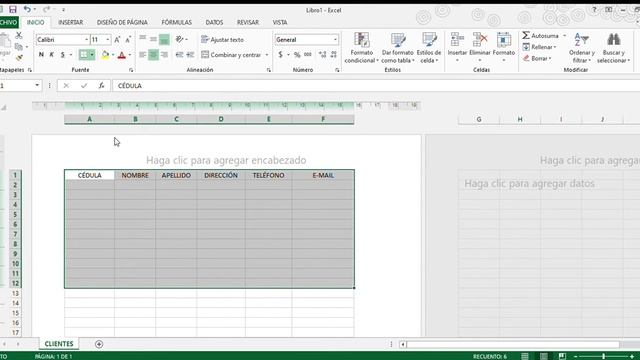
Task: Toggle italic (K) formatting
Action: click(52, 55)
